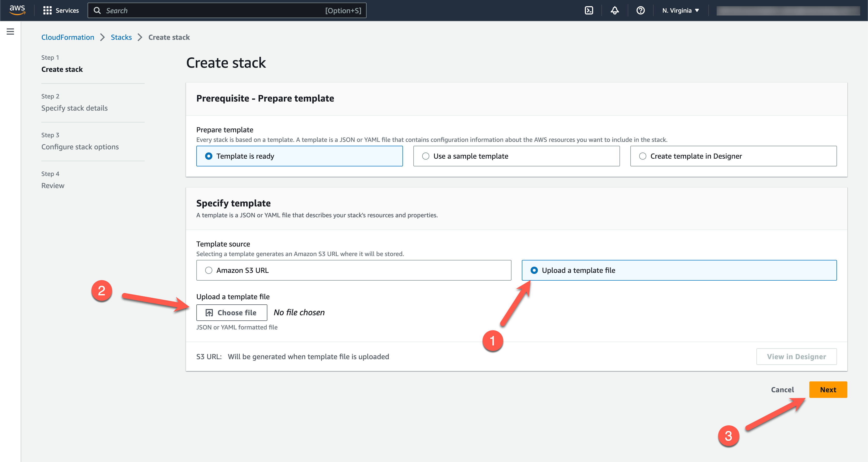This screenshot has height=462, width=868.
Task: Select the Amazon S3 URL source
Action: 208,270
